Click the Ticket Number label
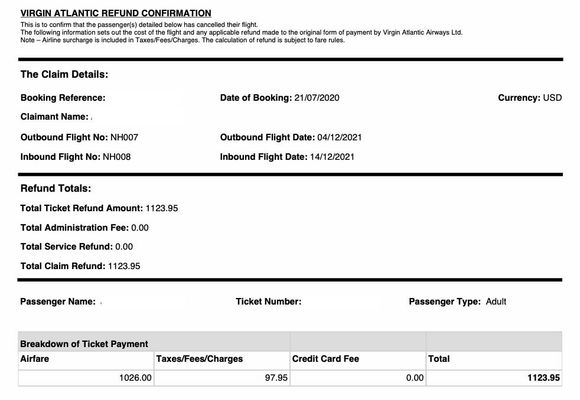 click(269, 302)
